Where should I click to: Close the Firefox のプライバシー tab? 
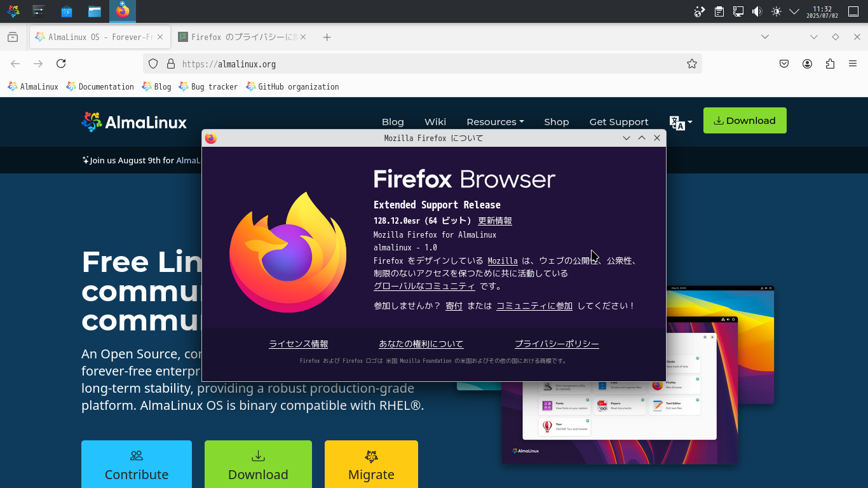pos(303,37)
